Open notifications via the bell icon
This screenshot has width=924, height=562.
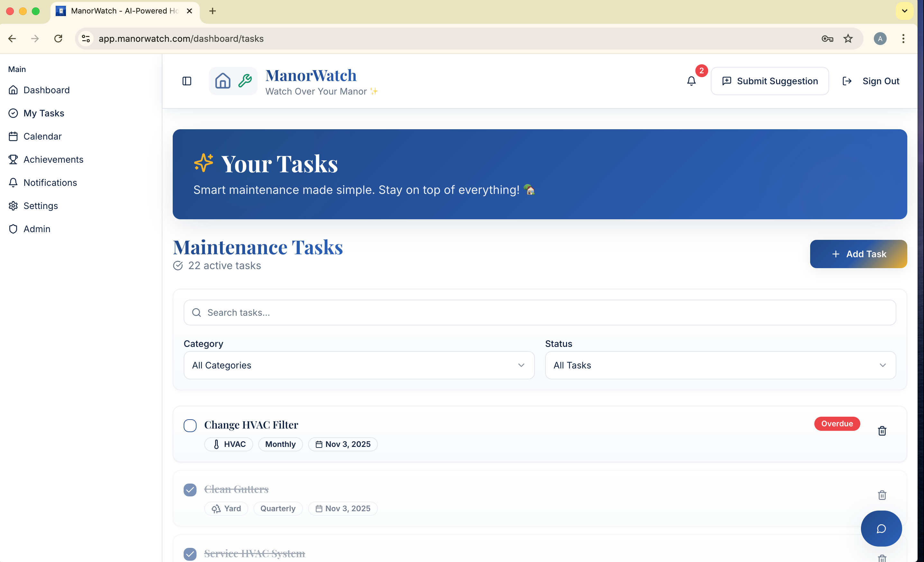[x=691, y=81]
